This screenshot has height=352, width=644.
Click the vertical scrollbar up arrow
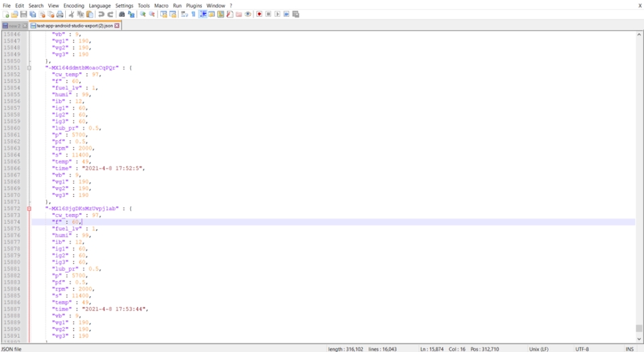pyautogui.click(x=639, y=34)
